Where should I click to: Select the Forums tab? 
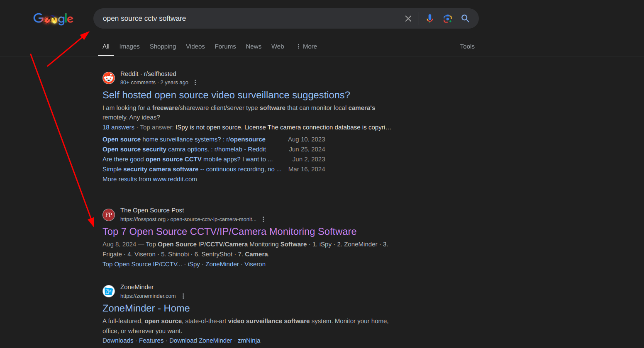(x=225, y=46)
